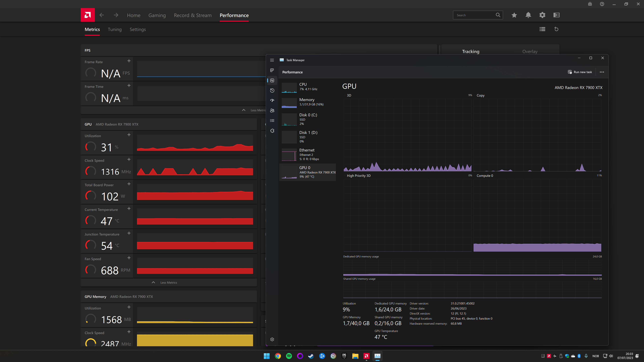
Task: Click the AMD Software logo icon
Action: pyautogui.click(x=88, y=15)
